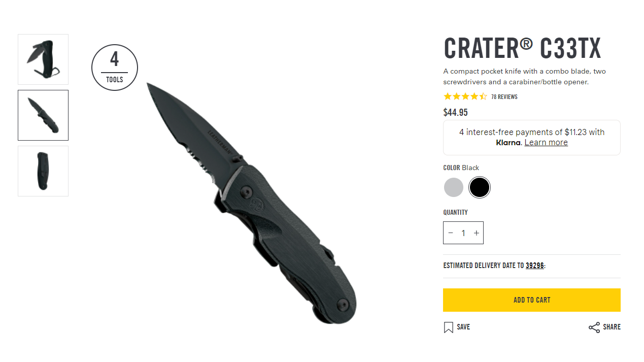
Task: View the third thumbnail of closed knife
Action: point(43,171)
